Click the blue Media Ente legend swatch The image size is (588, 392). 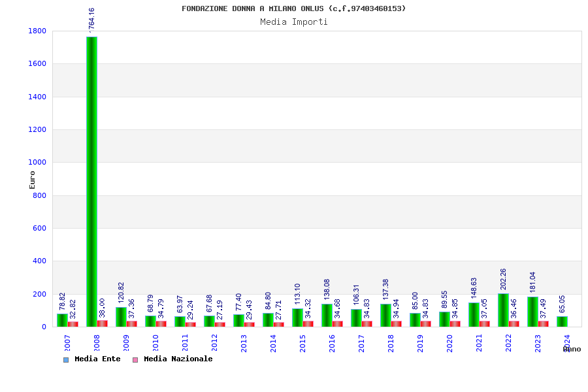66,360
